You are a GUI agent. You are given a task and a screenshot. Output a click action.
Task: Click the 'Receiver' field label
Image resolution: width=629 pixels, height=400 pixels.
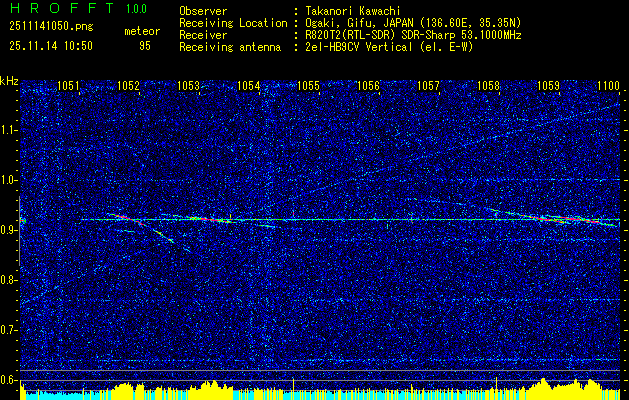203,35
